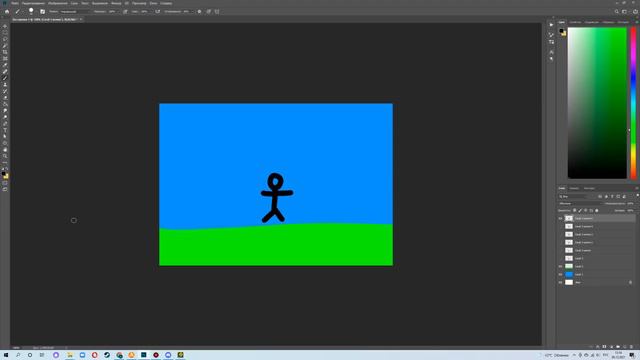Screen dimensions: 640x360
Task: Open the Image menu
Action: [58, 3]
